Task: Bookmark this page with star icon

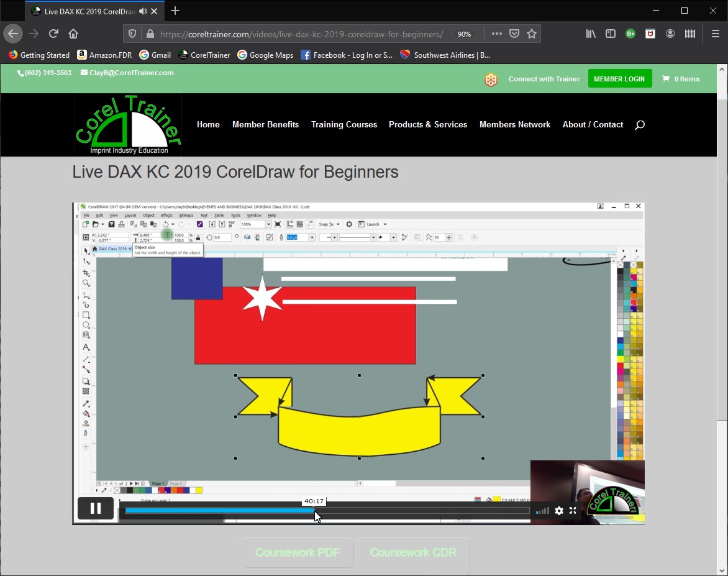Action: [532, 34]
